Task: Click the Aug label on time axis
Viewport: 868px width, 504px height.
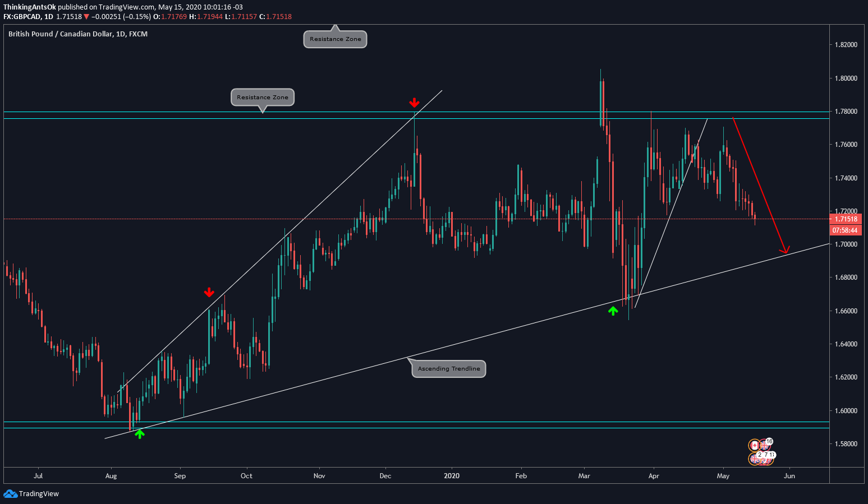Action: pos(111,476)
